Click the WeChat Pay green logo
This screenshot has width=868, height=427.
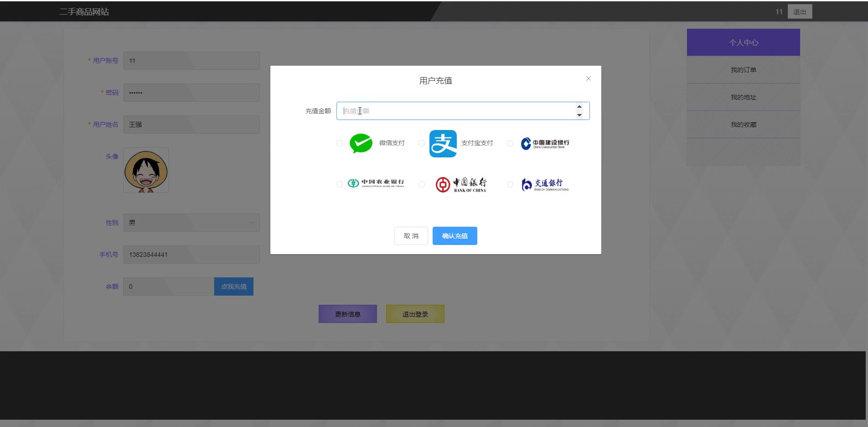click(361, 143)
